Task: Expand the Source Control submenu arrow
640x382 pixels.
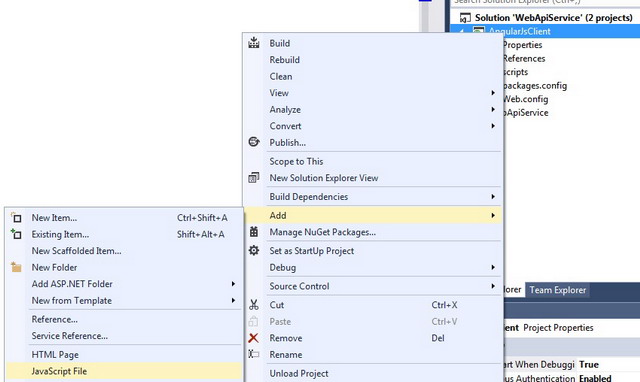Action: pyautogui.click(x=493, y=286)
